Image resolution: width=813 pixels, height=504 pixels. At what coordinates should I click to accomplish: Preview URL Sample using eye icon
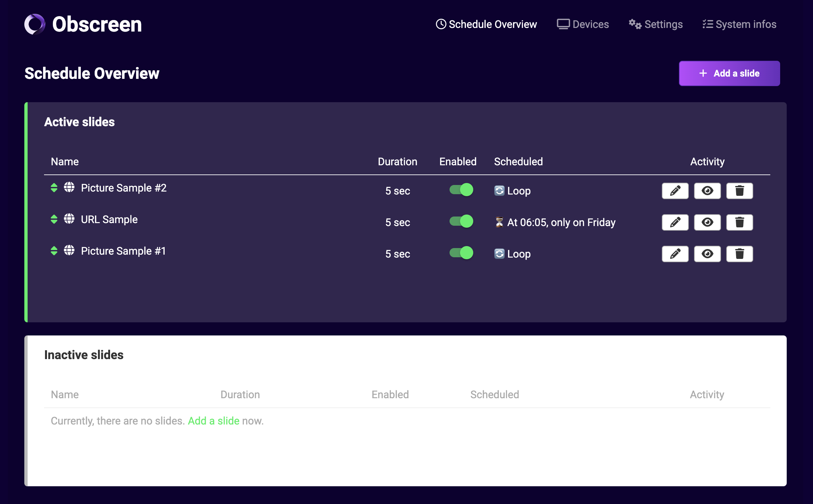coord(707,222)
